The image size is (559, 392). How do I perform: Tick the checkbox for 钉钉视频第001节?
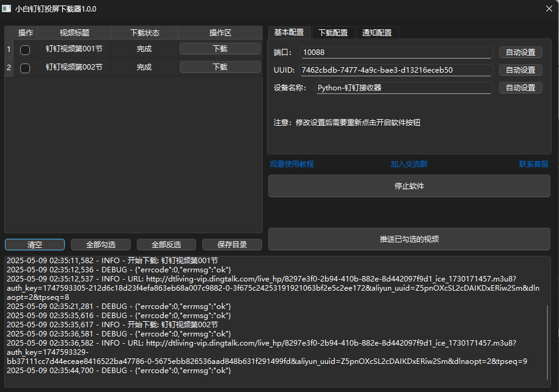25,49
